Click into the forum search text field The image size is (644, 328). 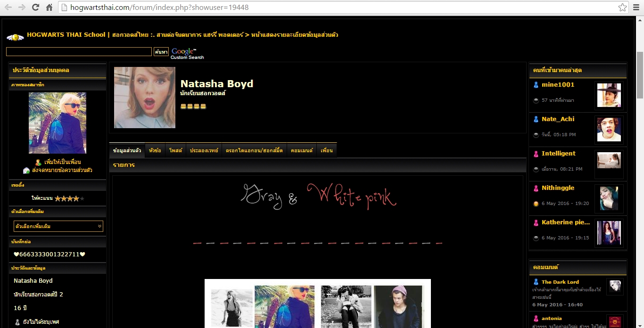click(79, 52)
